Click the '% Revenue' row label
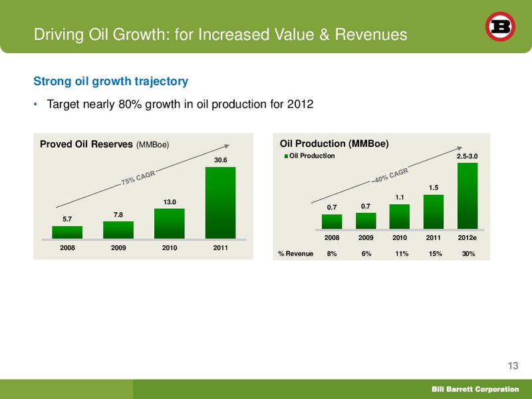The width and height of the screenshot is (532, 399). (295, 254)
